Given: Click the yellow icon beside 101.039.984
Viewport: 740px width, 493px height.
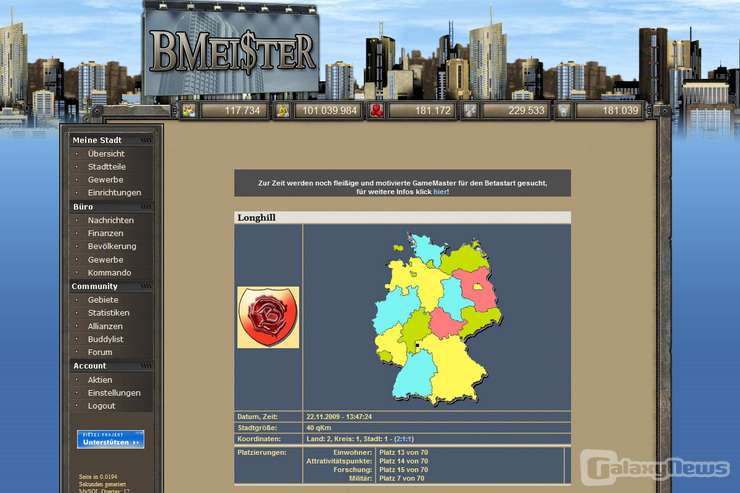Looking at the screenshot, I should tap(282, 111).
